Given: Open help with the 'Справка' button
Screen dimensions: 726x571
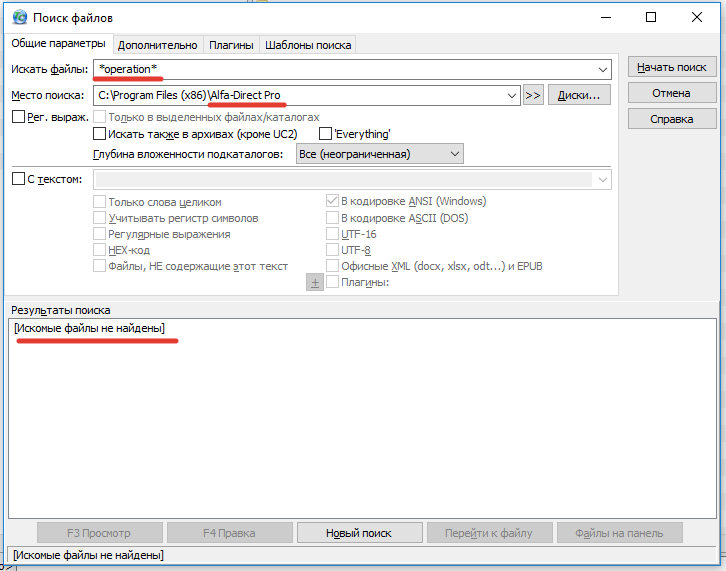Looking at the screenshot, I should (x=672, y=119).
